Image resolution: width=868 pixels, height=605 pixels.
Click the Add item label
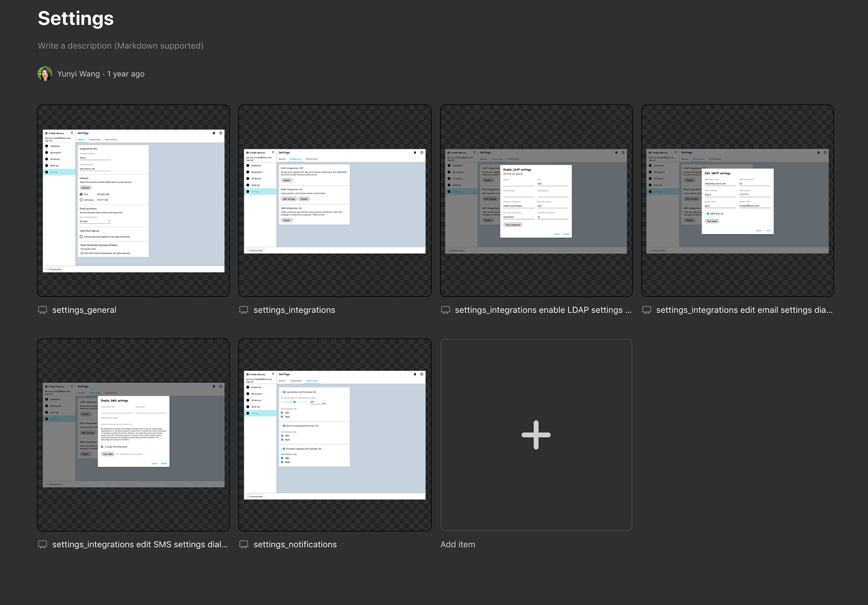click(x=458, y=544)
